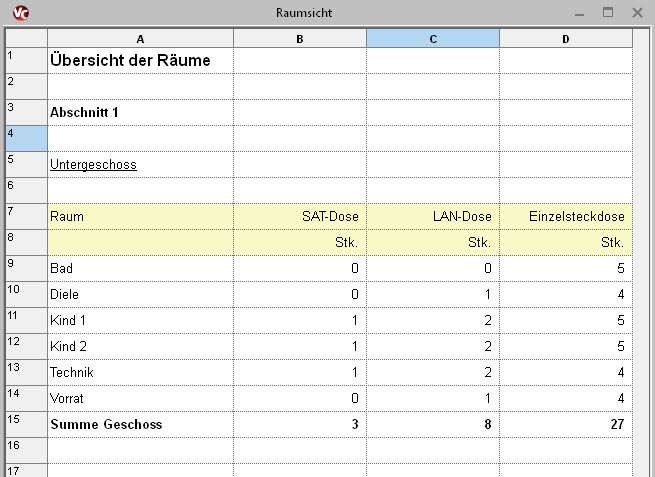Click the VC application icon in title bar
655x477 pixels.
[14, 12]
